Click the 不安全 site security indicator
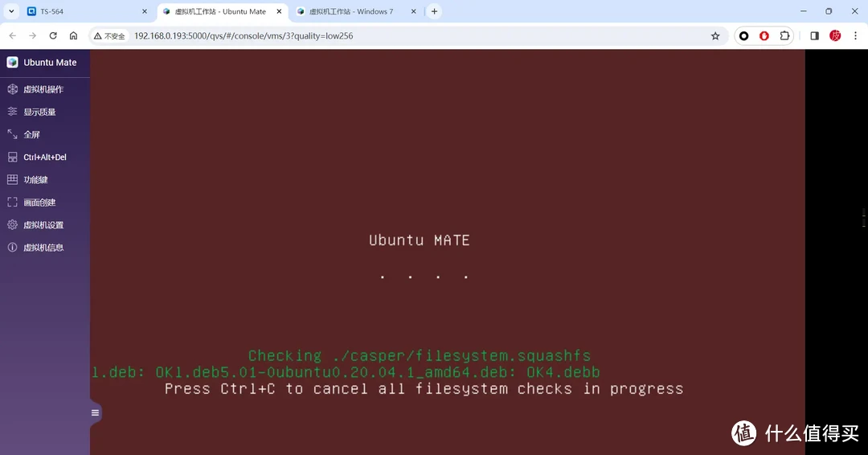Image resolution: width=868 pixels, height=455 pixels. point(109,36)
